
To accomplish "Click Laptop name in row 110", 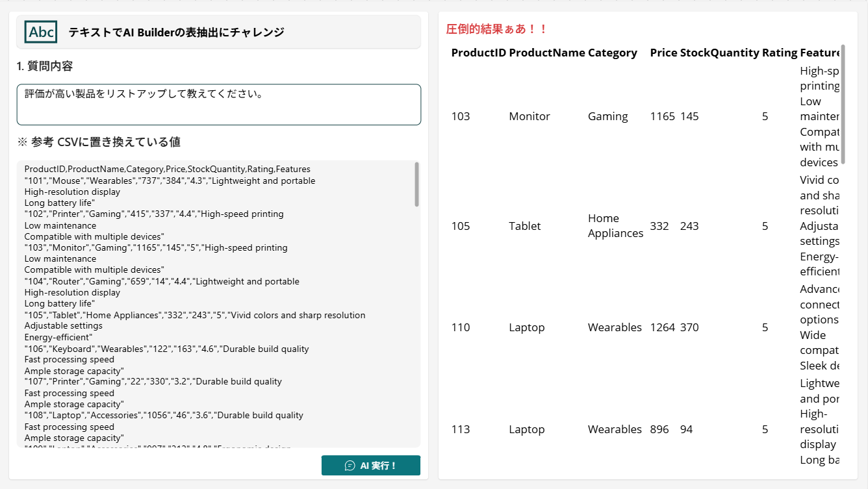I will pos(527,327).
